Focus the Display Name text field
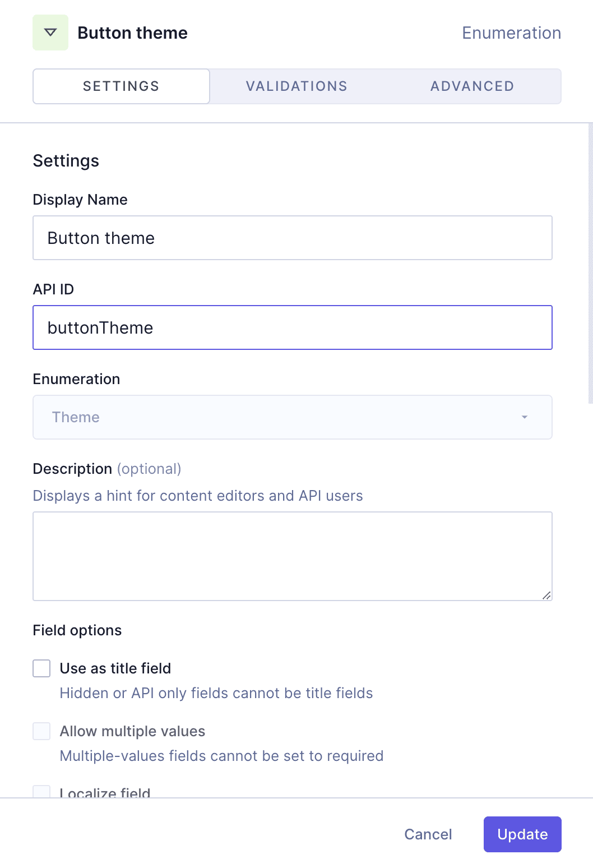The width and height of the screenshot is (593, 868). tap(292, 238)
